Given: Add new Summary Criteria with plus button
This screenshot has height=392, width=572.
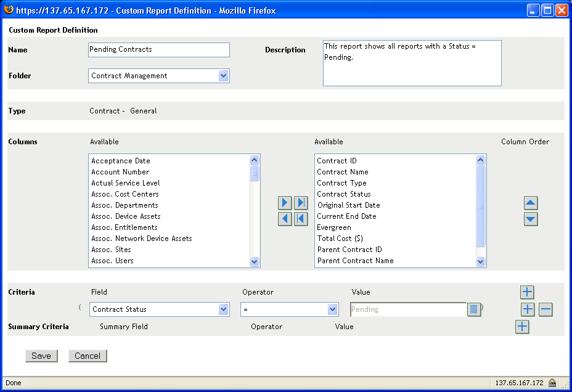Looking at the screenshot, I should click(x=522, y=327).
